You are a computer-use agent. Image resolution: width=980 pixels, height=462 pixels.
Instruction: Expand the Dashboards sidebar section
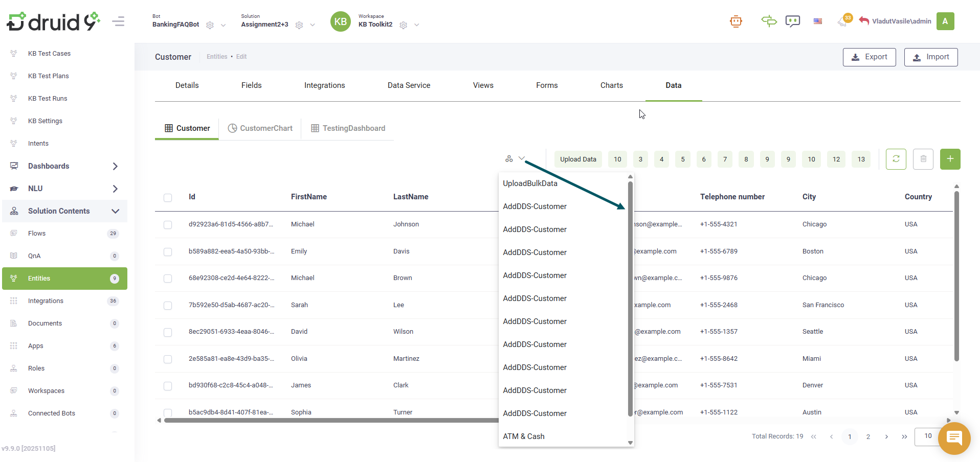[x=115, y=166]
